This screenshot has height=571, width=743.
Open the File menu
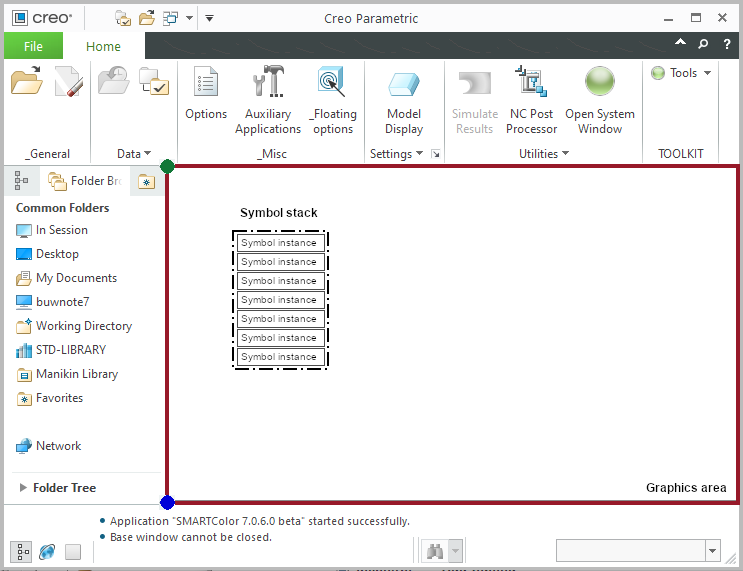(33, 46)
